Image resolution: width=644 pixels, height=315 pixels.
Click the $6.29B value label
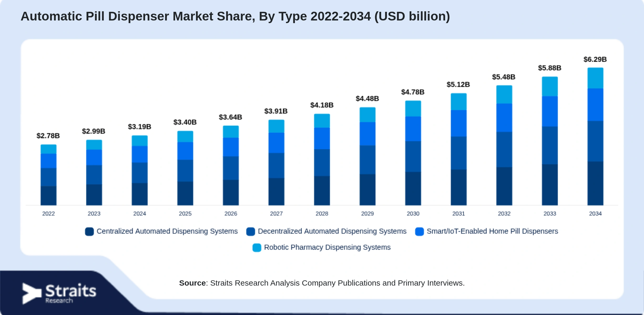tap(595, 59)
